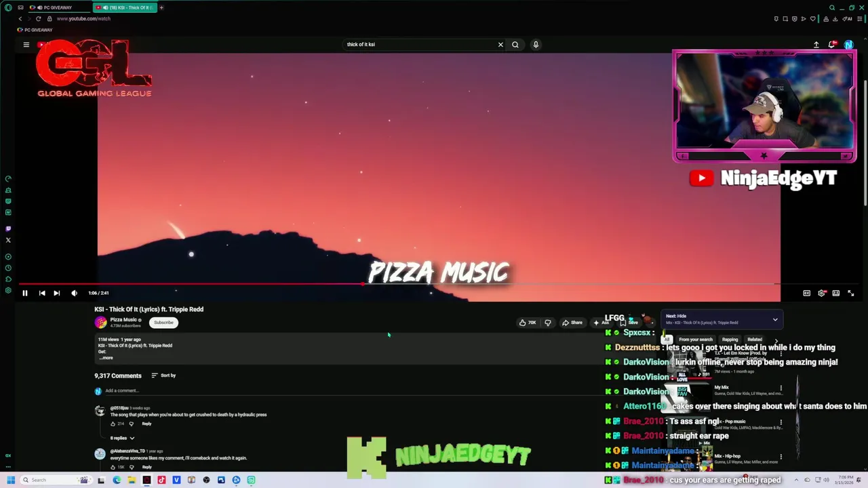Open the Windows Start menu
Viewport: 868px width, 488px height.
[x=10, y=480]
